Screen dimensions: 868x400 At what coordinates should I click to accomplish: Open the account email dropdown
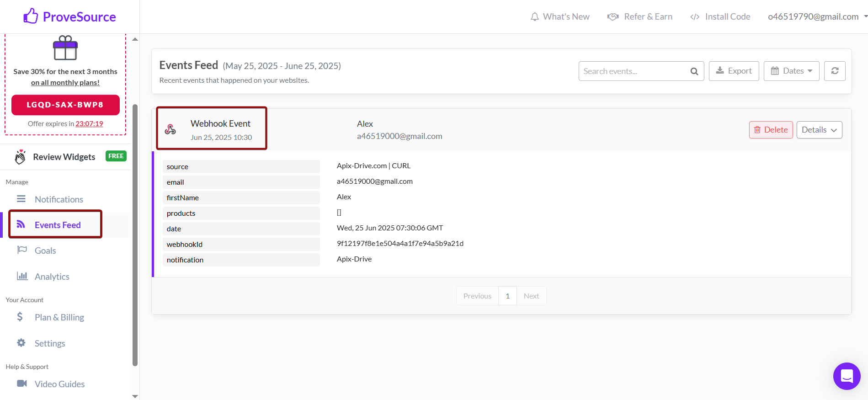817,17
